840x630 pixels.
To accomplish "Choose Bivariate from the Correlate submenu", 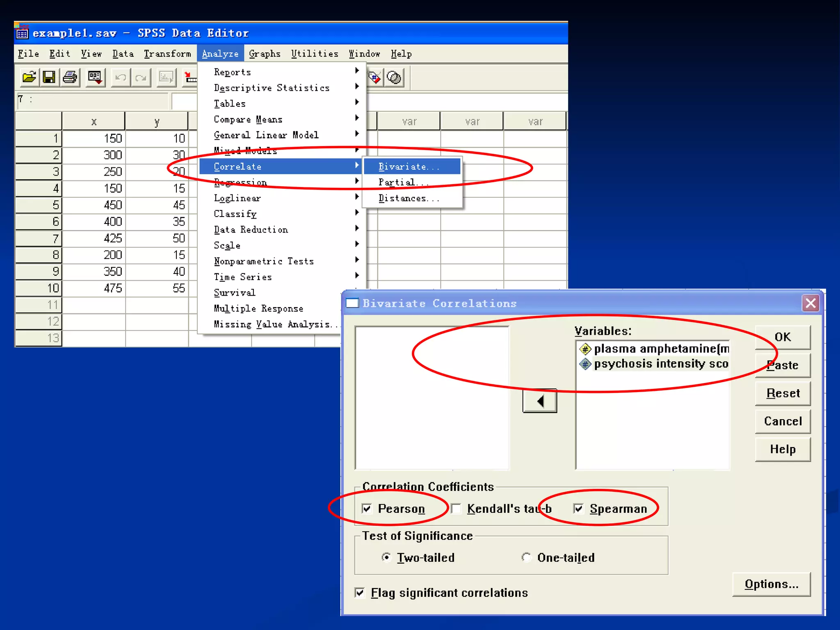I will tap(409, 167).
